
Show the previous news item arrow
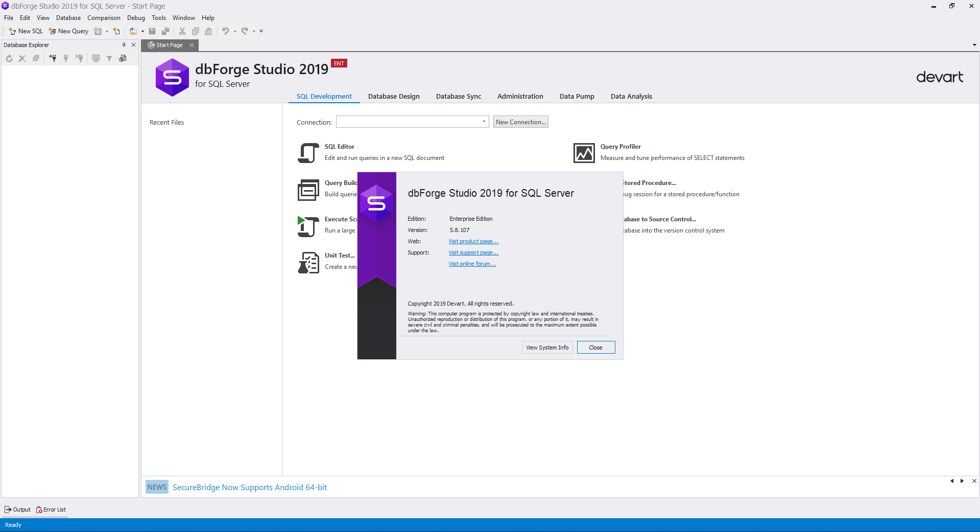[x=952, y=481]
